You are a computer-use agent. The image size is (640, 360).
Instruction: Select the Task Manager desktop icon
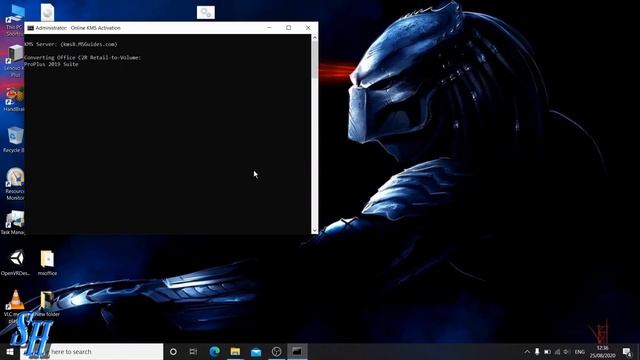click(13, 222)
